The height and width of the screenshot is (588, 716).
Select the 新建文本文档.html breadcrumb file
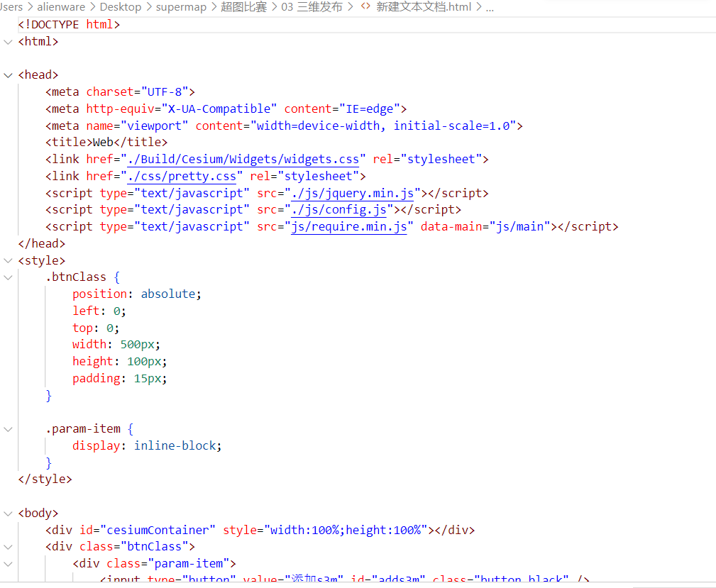pyautogui.click(x=424, y=7)
